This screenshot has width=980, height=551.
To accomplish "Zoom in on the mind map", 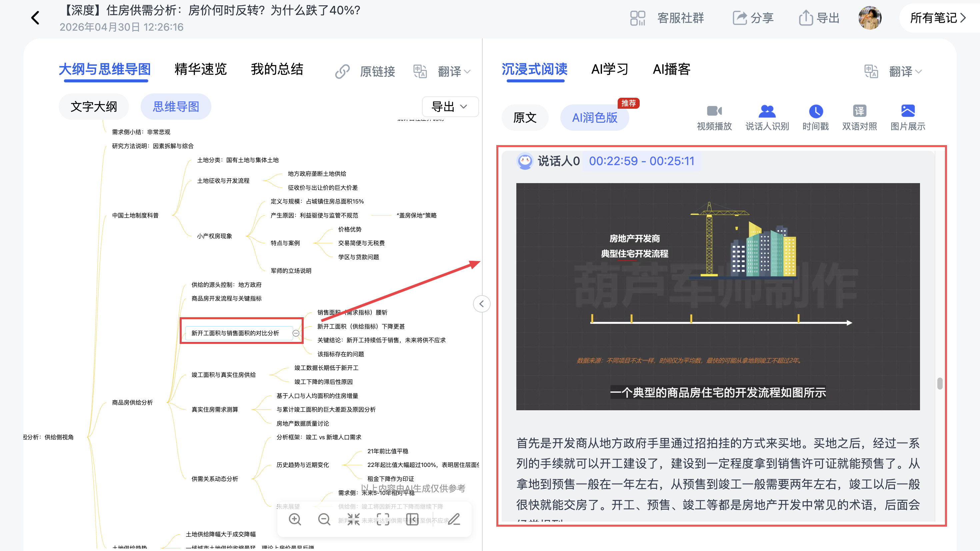I will [x=295, y=519].
